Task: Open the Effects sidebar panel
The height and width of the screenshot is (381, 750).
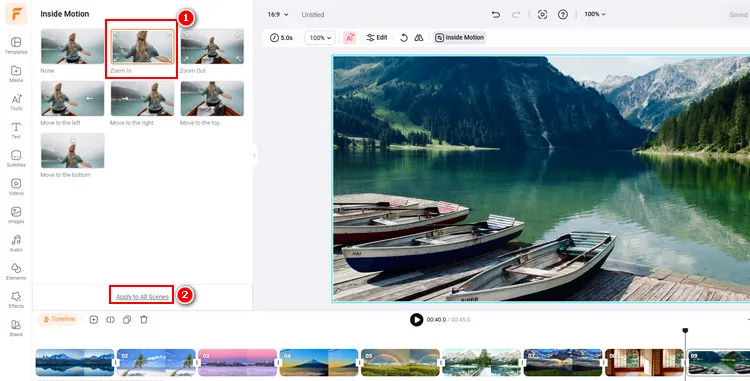Action: (16, 299)
